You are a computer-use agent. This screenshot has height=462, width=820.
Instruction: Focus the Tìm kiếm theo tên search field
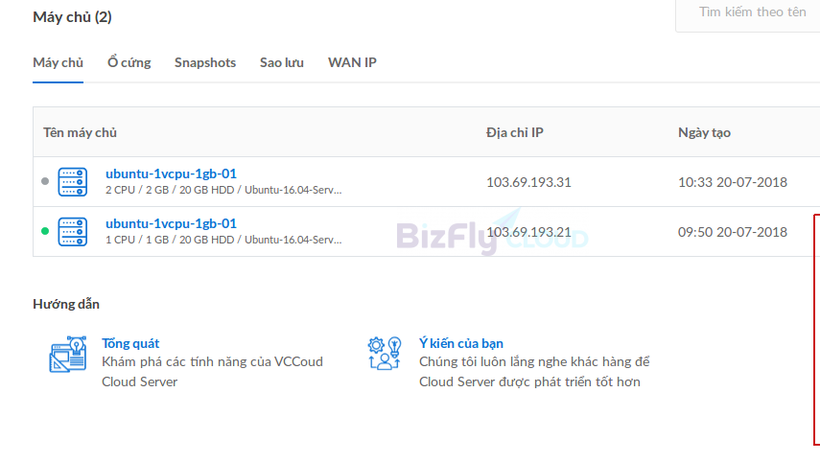pyautogui.click(x=748, y=16)
